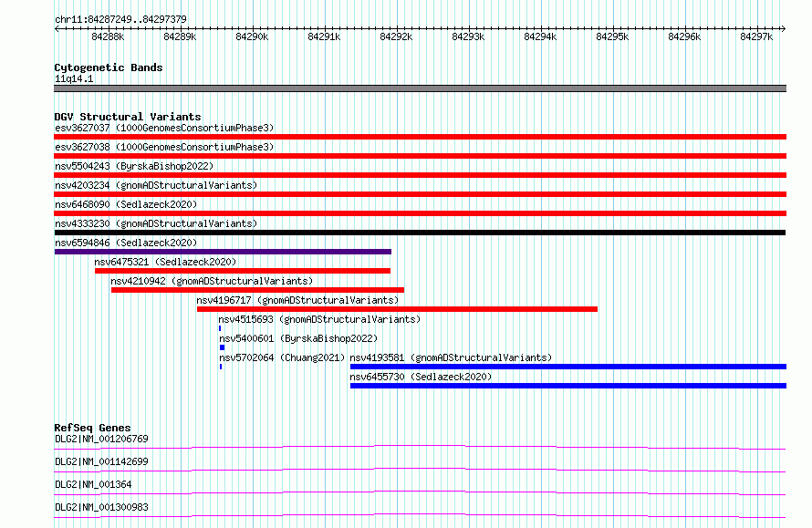Select the magenta line of DLG2|NM_001142699
812x528 pixels.
pyautogui.click(x=420, y=470)
